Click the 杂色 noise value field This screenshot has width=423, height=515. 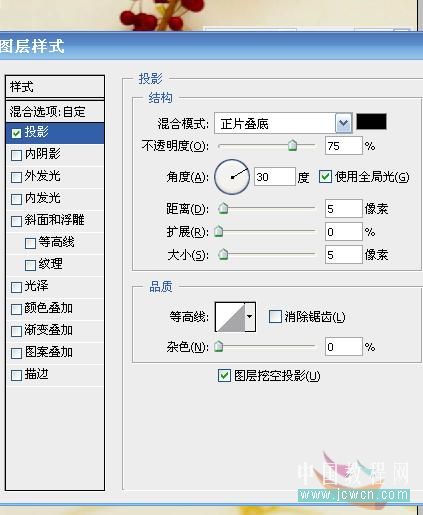(x=343, y=347)
